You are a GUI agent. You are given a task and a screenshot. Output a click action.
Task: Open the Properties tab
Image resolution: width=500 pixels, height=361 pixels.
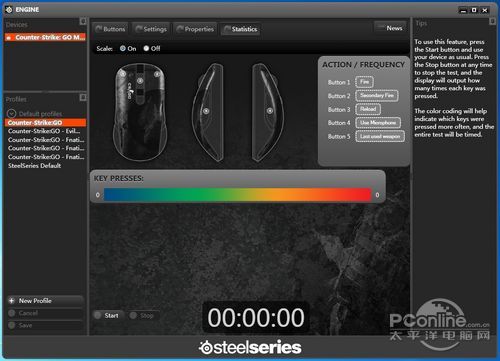click(x=195, y=29)
